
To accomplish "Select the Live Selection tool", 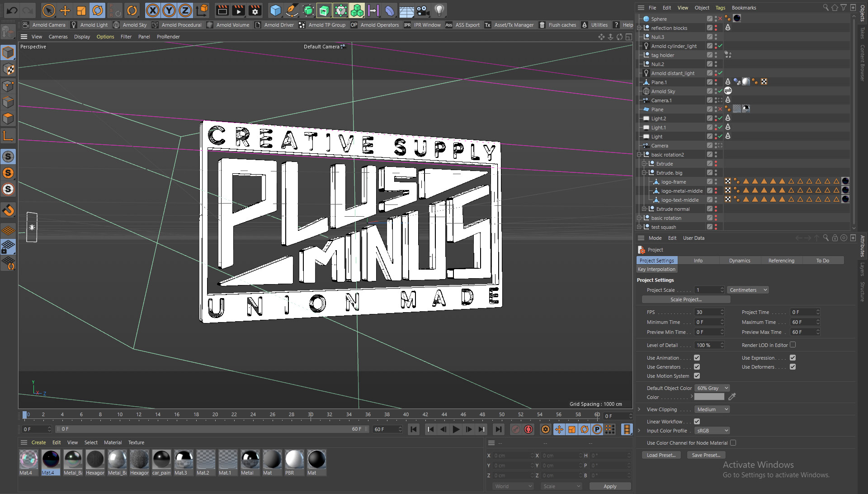I will (x=48, y=10).
